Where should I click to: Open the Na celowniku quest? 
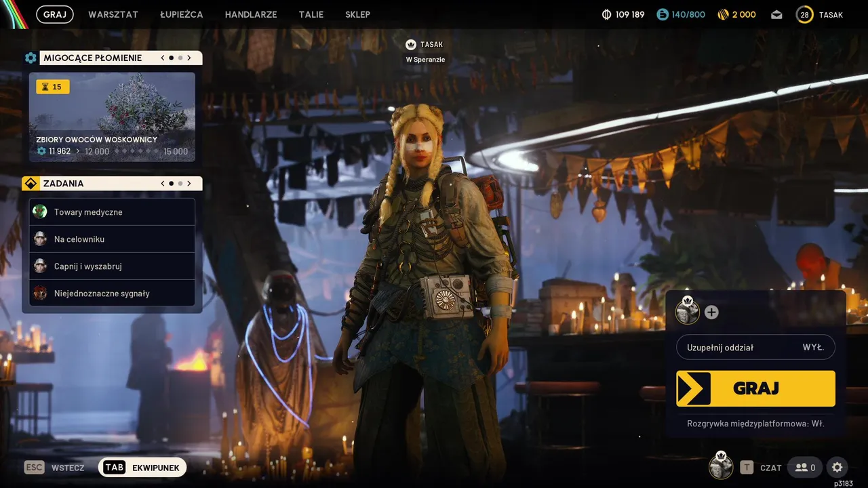(x=112, y=239)
